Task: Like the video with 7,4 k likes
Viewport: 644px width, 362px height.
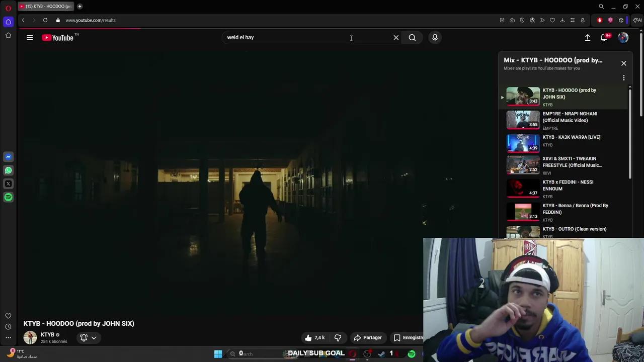Action: tap(315, 338)
